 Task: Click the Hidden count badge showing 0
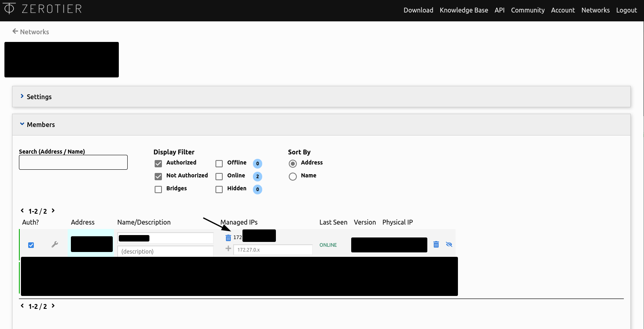[257, 189]
